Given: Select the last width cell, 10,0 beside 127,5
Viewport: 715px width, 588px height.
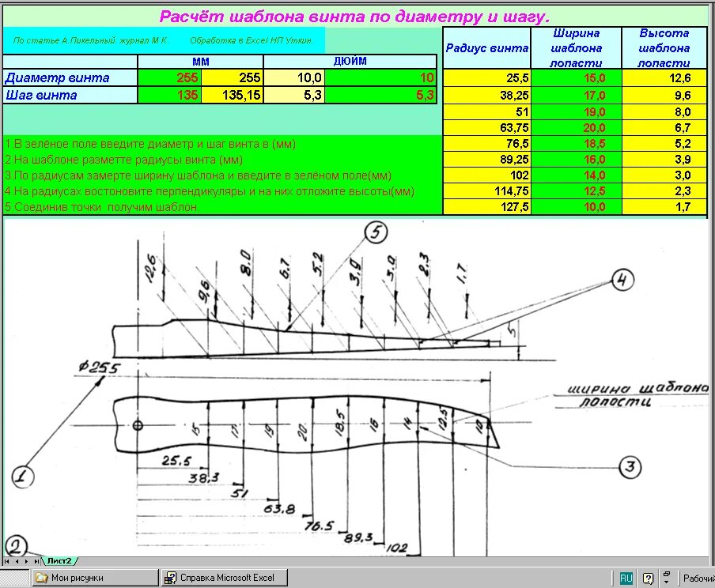Looking at the screenshot, I should point(577,207).
